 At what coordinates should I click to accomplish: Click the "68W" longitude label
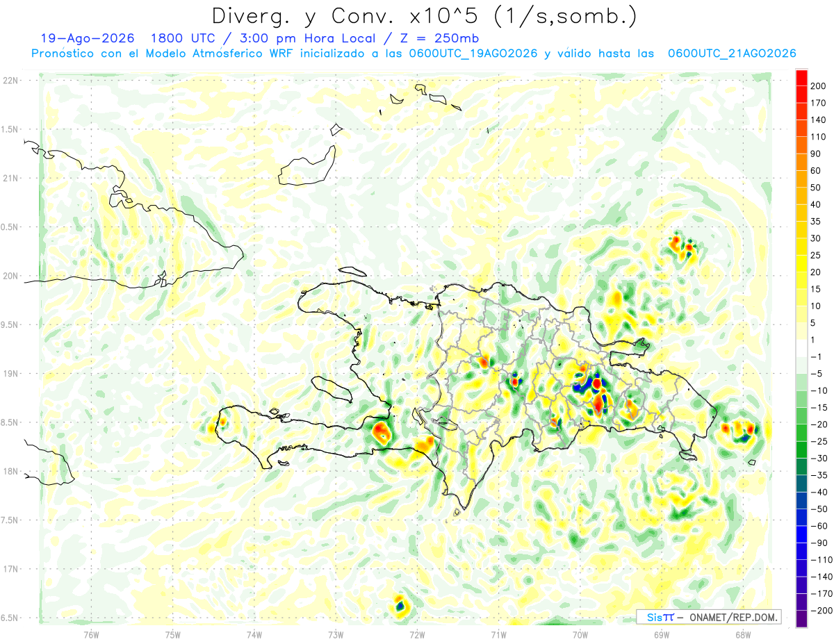coord(742,634)
